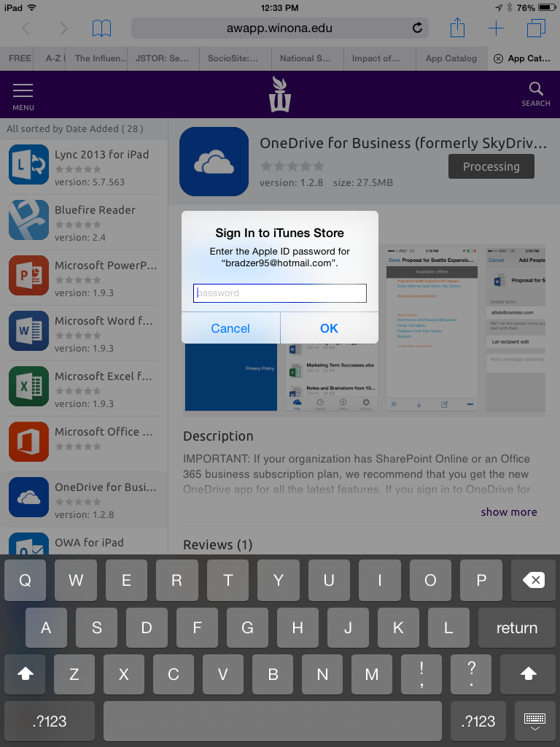Close the current App Catalog tab
This screenshot has width=560, height=747.
(x=498, y=58)
